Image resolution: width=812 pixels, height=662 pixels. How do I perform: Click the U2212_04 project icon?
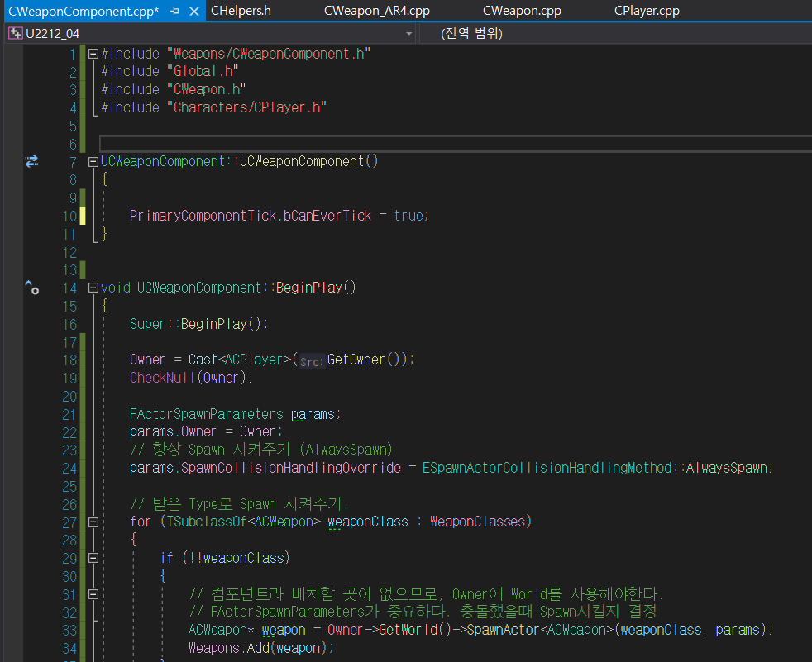coord(16,34)
